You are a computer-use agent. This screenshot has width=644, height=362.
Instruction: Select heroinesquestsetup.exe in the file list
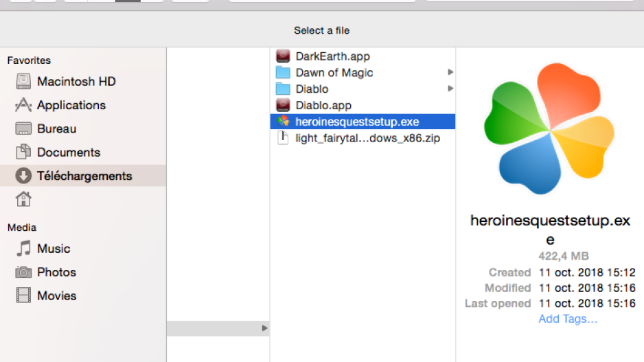click(x=363, y=122)
